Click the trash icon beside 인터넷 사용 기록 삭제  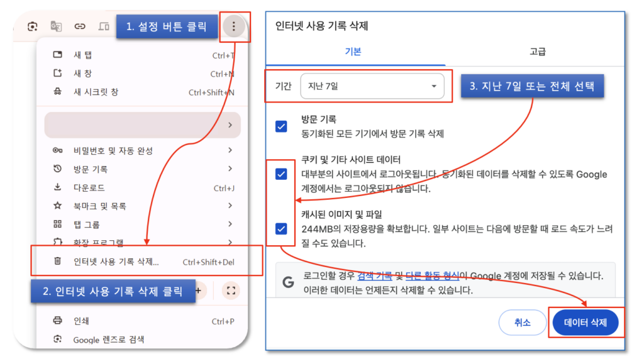tap(57, 262)
